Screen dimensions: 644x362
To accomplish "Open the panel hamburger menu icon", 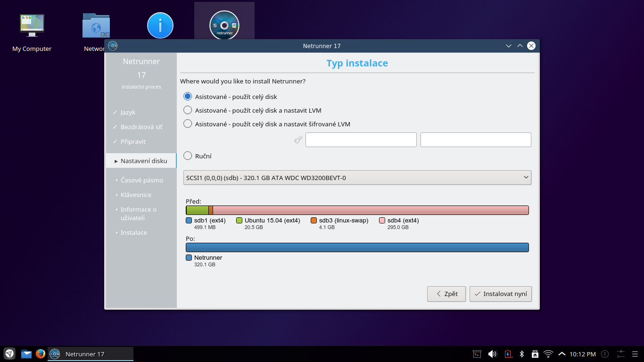I will tap(636, 354).
